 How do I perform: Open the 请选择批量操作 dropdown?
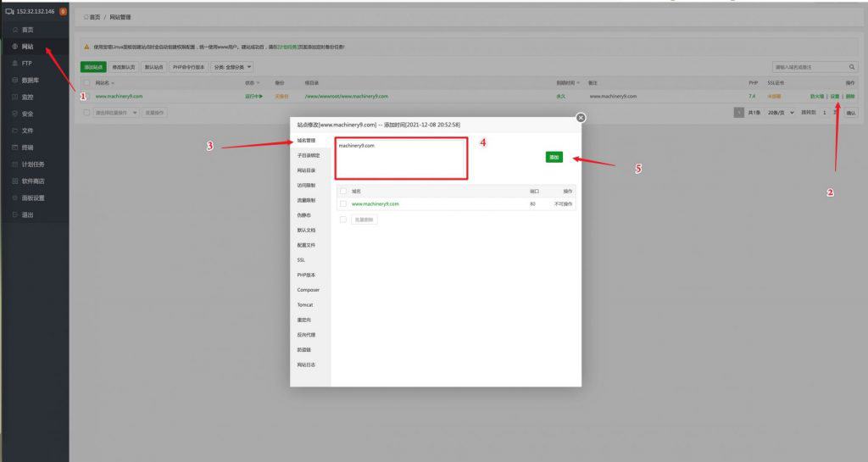pos(116,113)
